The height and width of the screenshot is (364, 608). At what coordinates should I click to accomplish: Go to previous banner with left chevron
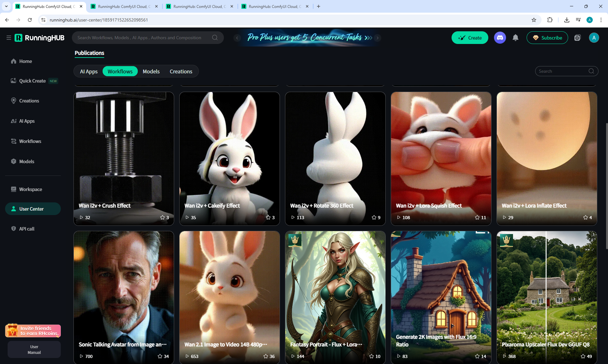coord(237,38)
